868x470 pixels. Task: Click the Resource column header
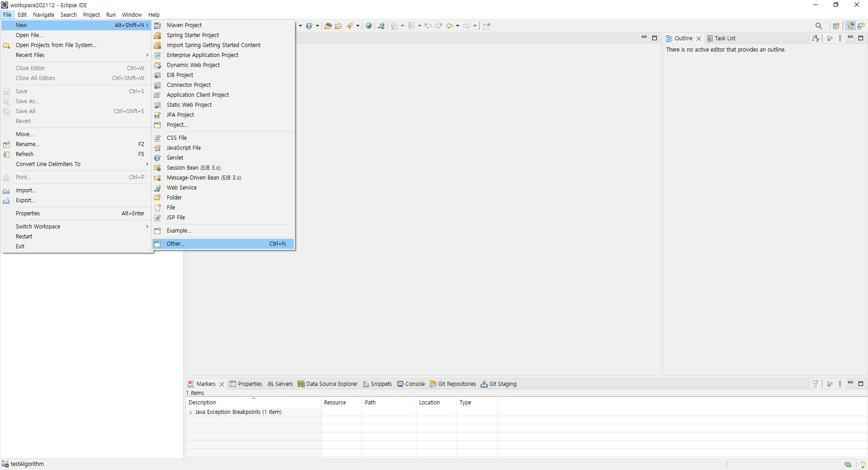341,403
